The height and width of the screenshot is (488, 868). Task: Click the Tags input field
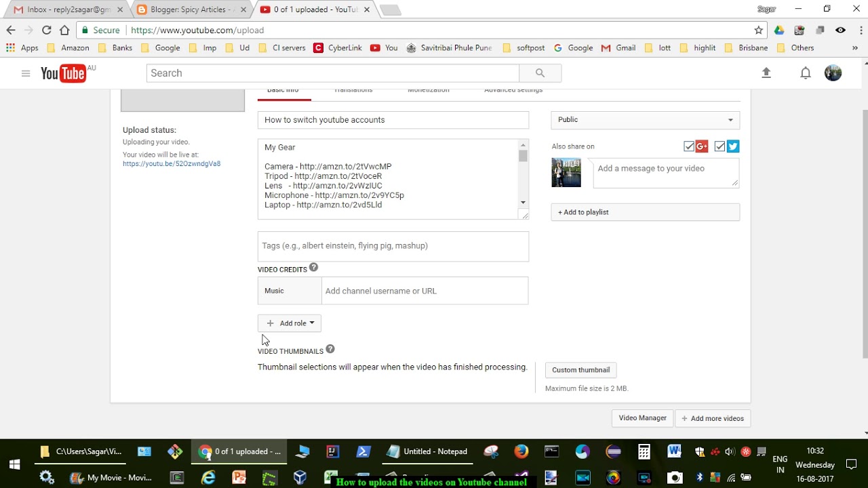tap(393, 246)
